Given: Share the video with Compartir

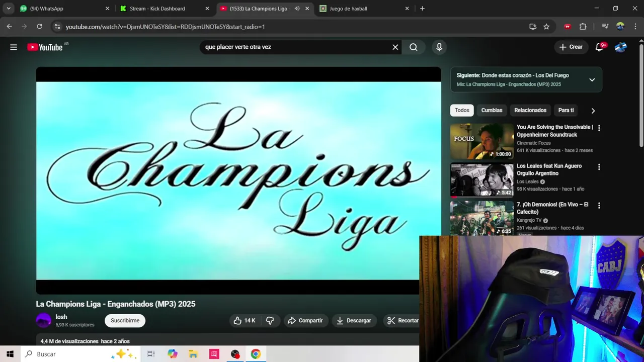Looking at the screenshot, I should tap(305, 321).
